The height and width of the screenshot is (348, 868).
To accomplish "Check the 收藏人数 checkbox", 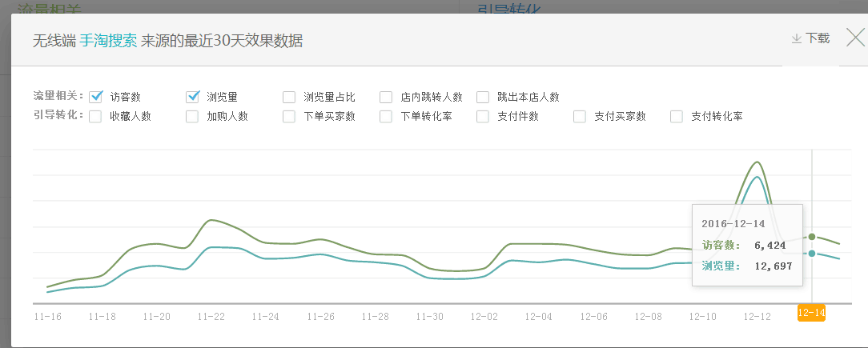I will [95, 117].
